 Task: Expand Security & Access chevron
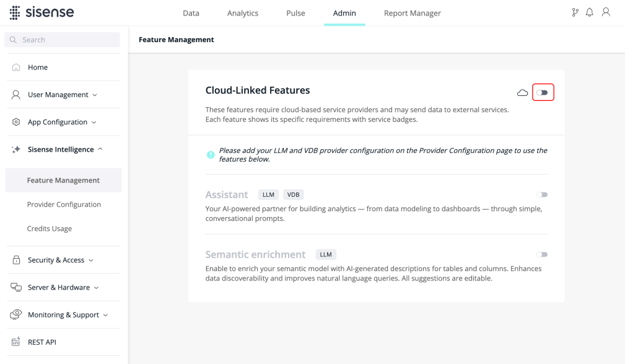pos(91,261)
